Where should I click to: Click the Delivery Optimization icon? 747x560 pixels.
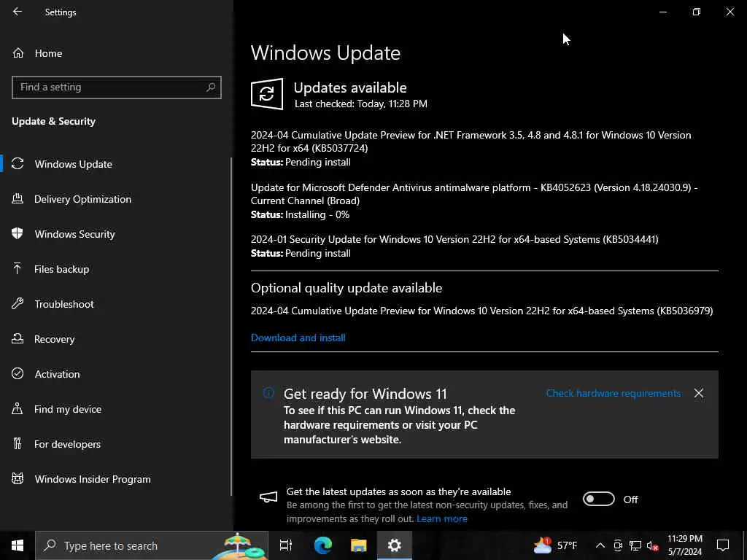[18, 199]
